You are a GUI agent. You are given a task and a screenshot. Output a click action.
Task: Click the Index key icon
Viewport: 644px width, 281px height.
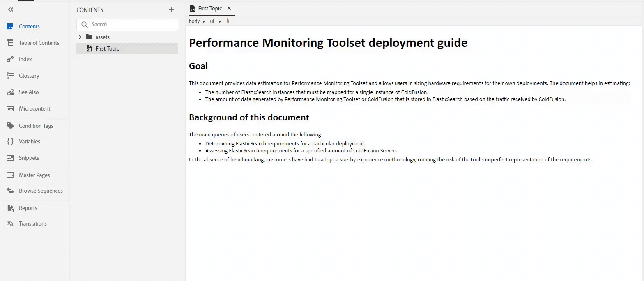11,59
